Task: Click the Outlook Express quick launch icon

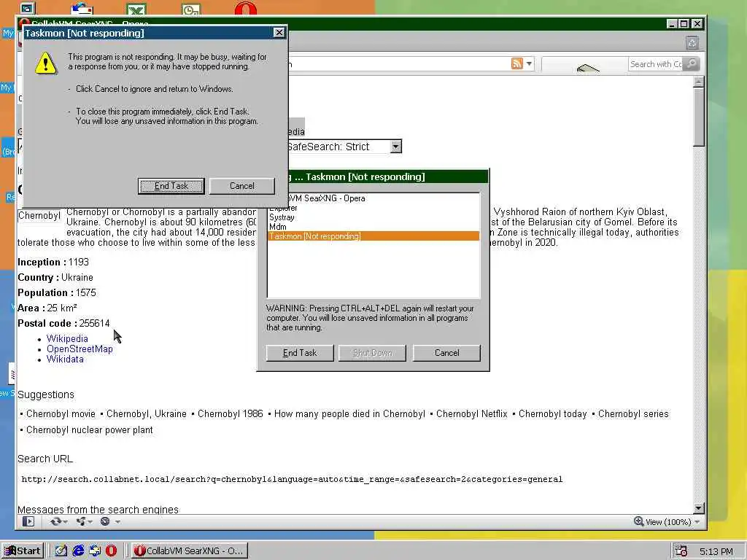Action: pos(95,551)
